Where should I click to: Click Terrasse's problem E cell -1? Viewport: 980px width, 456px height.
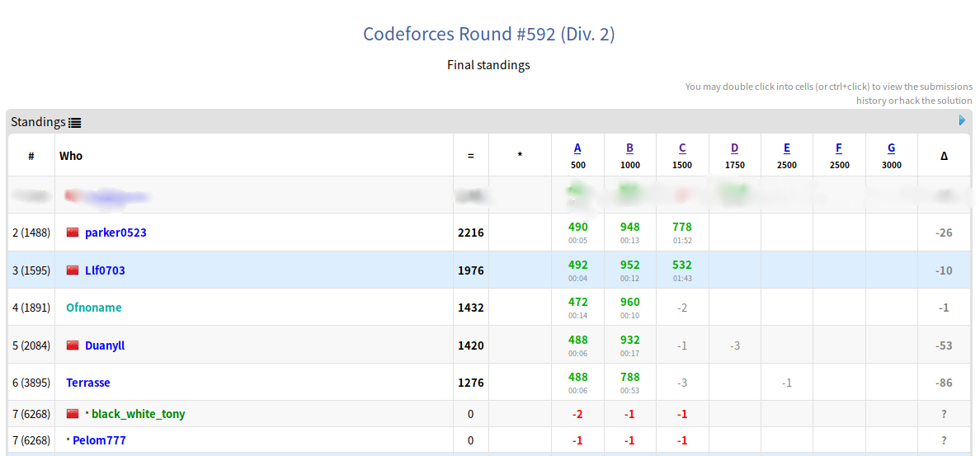point(787,383)
